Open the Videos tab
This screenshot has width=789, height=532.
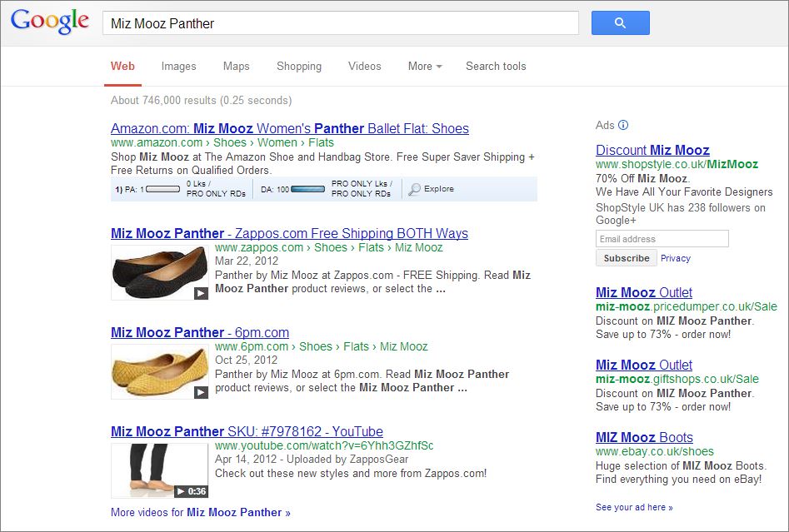(x=364, y=67)
